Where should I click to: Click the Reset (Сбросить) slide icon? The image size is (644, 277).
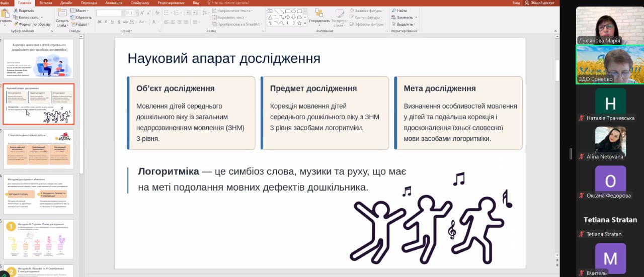(72, 17)
